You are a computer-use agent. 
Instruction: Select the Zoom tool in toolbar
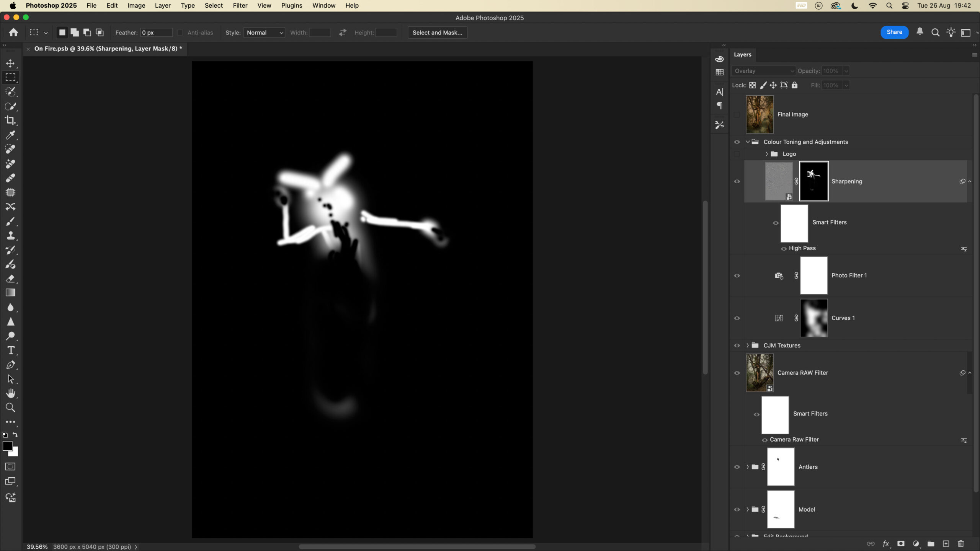point(10,408)
